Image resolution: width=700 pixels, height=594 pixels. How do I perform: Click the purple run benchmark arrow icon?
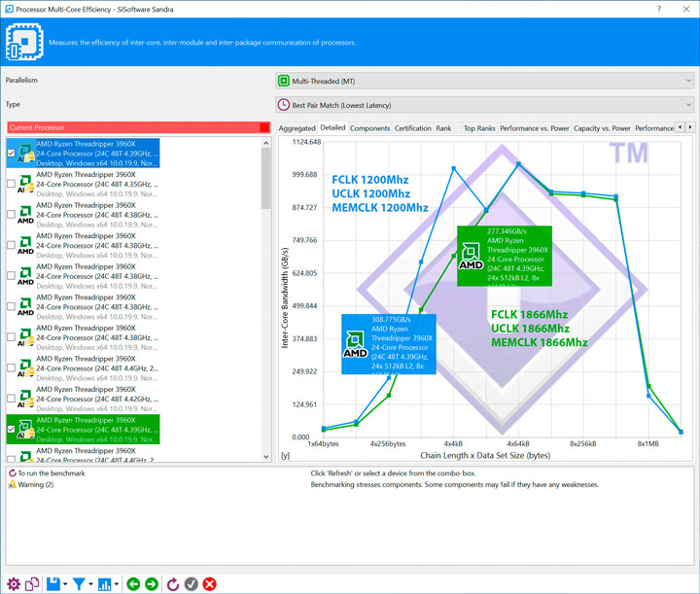pyautogui.click(x=12, y=473)
